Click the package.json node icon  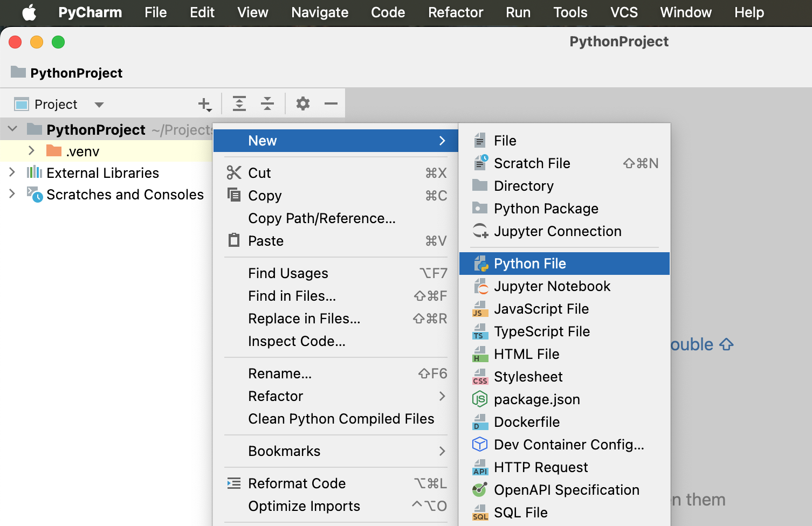point(480,399)
